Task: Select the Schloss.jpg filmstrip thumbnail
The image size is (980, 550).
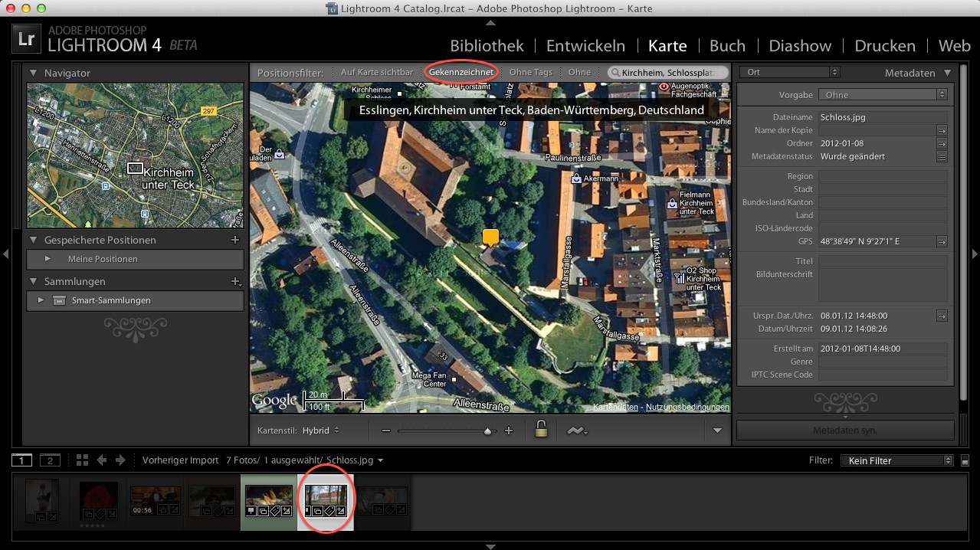Action: coord(326,501)
